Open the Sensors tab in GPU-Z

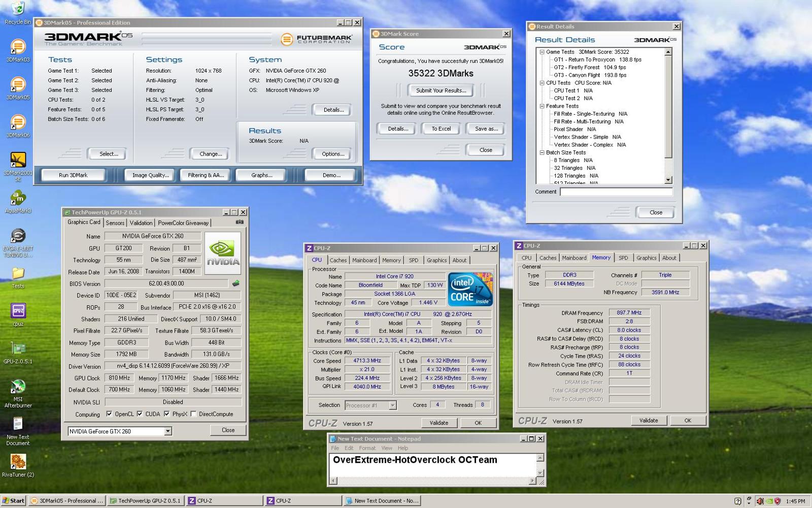[115, 223]
